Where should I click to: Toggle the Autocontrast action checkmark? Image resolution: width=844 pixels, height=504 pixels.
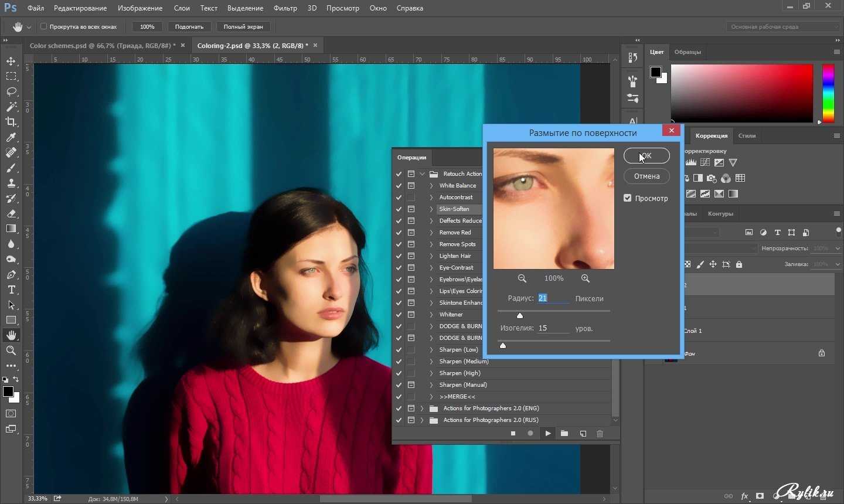(x=399, y=197)
